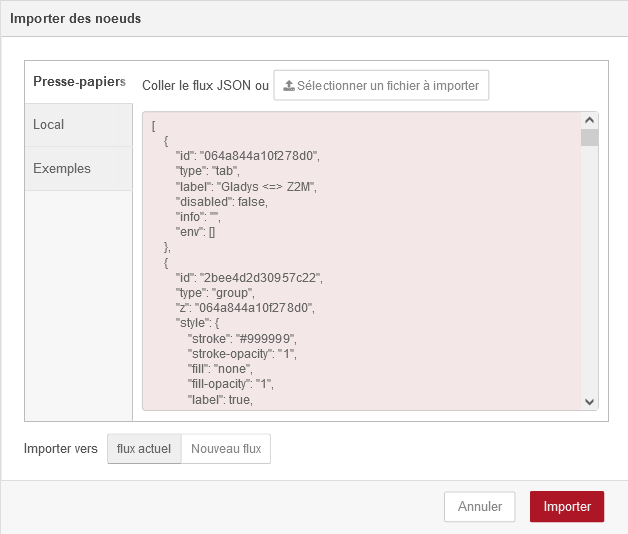
Task: Click the "fill-opacity": "1" line
Action: (x=231, y=384)
